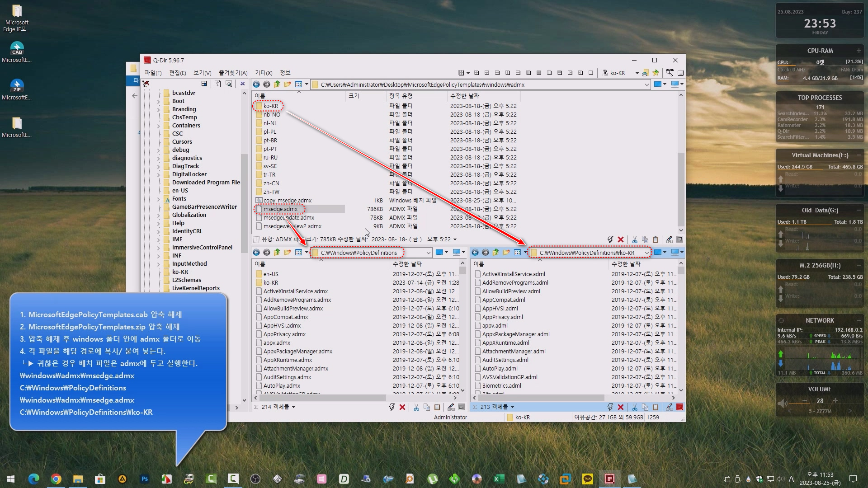
Task: Open Excel from the taskbar
Action: point(499,479)
